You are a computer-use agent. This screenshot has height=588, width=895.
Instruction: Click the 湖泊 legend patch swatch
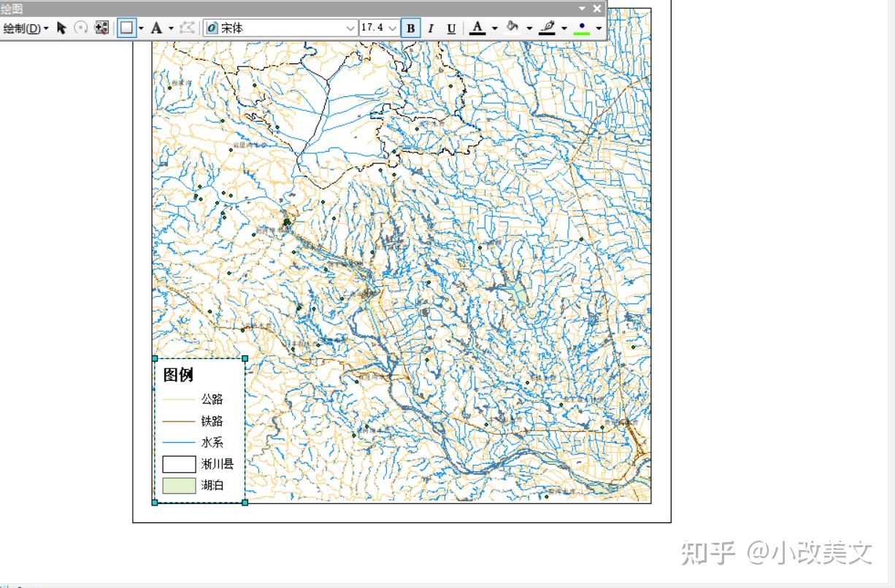click(179, 485)
